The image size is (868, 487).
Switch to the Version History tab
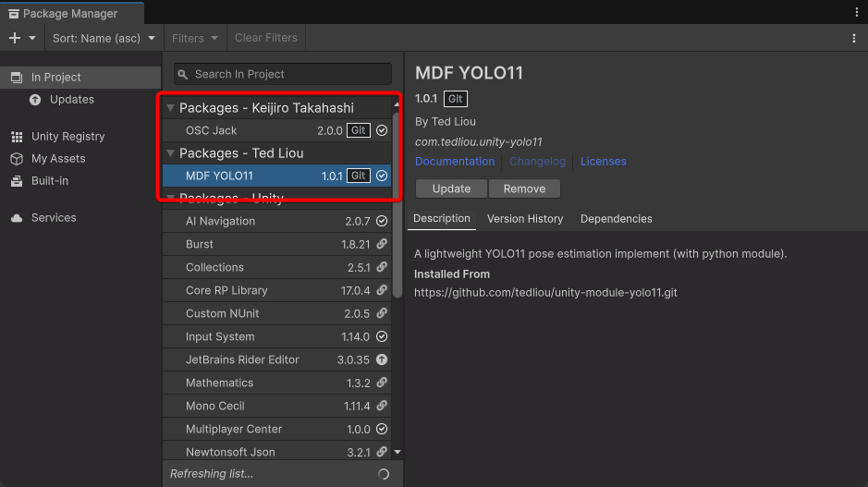point(525,219)
